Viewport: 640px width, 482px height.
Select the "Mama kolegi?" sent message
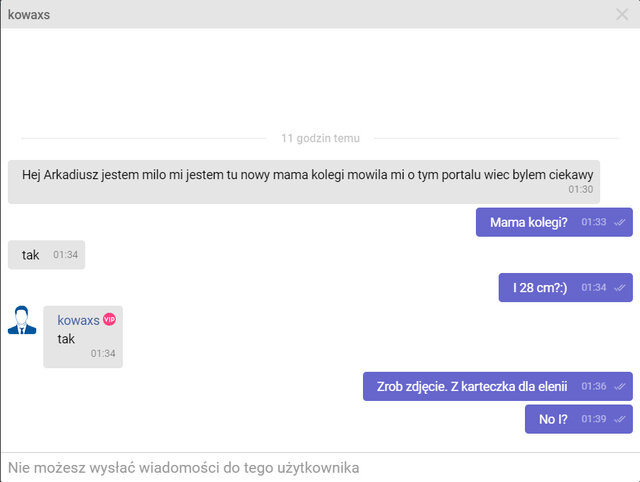click(x=528, y=222)
